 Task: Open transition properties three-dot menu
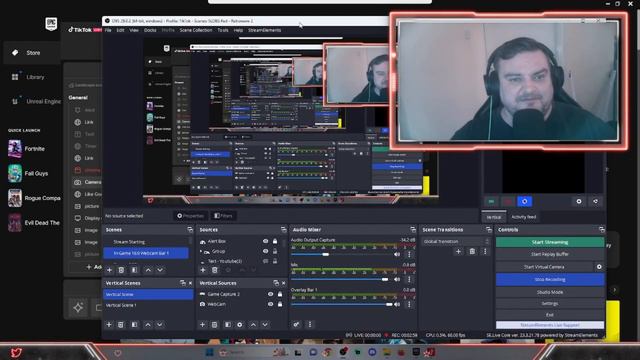pos(485,251)
